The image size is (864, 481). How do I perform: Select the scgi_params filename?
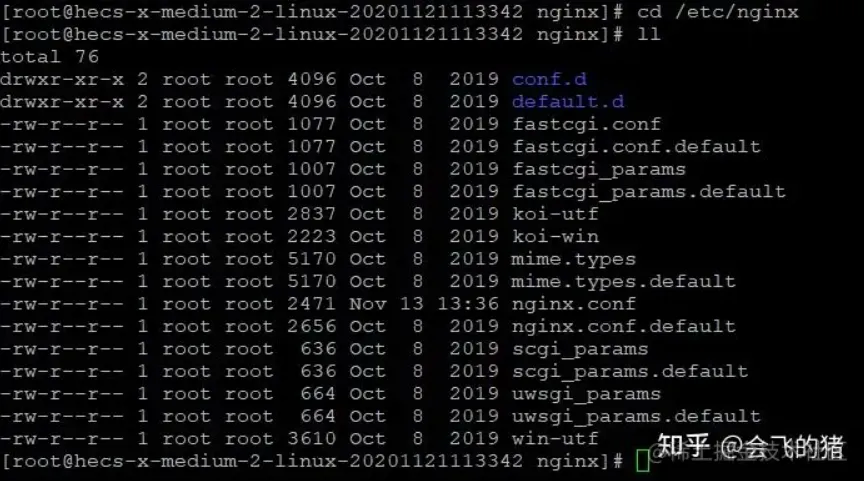[580, 350]
